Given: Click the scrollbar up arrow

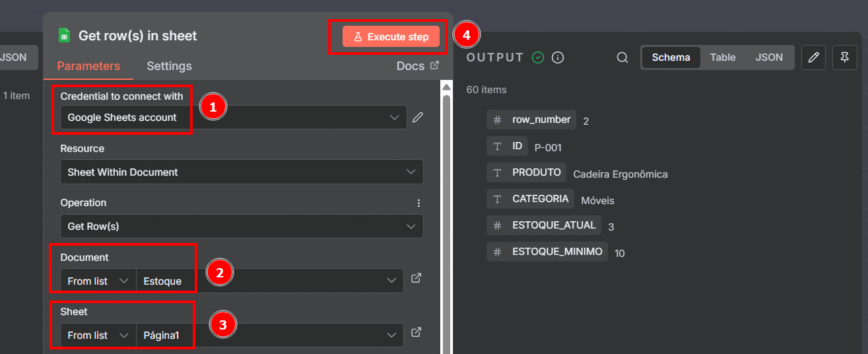Looking at the screenshot, I should pos(446,87).
